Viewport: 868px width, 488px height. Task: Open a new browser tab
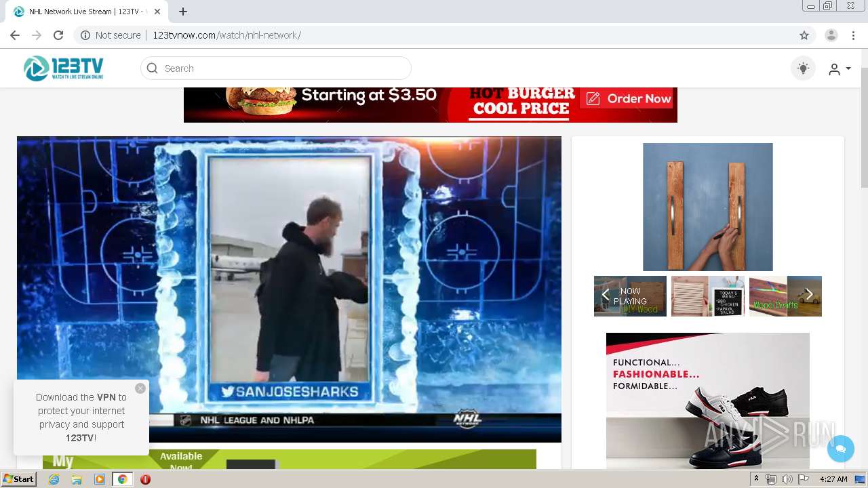click(183, 12)
